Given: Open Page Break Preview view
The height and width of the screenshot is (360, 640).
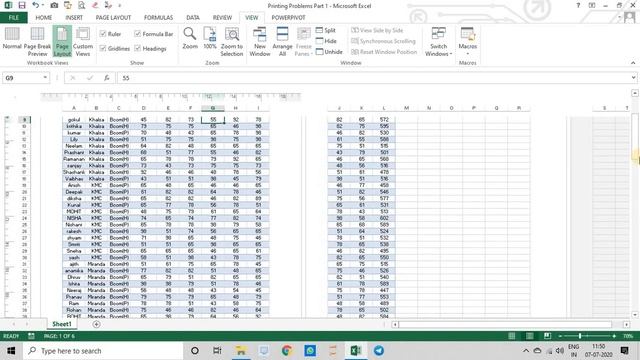Looking at the screenshot, I should point(37,42).
